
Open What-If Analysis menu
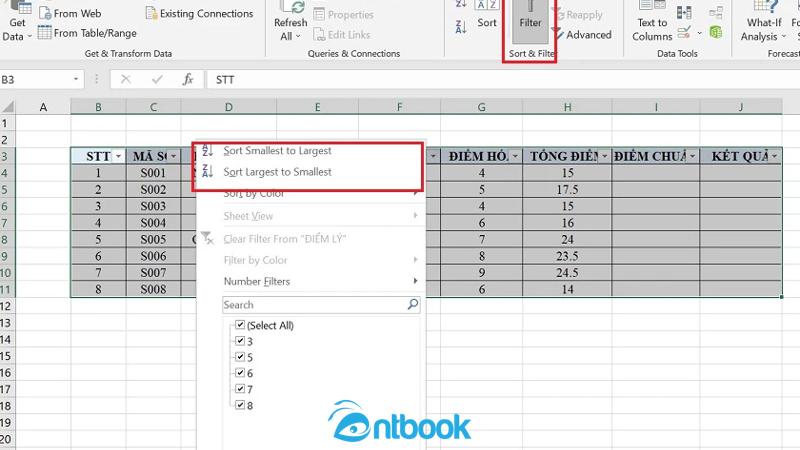(x=764, y=22)
